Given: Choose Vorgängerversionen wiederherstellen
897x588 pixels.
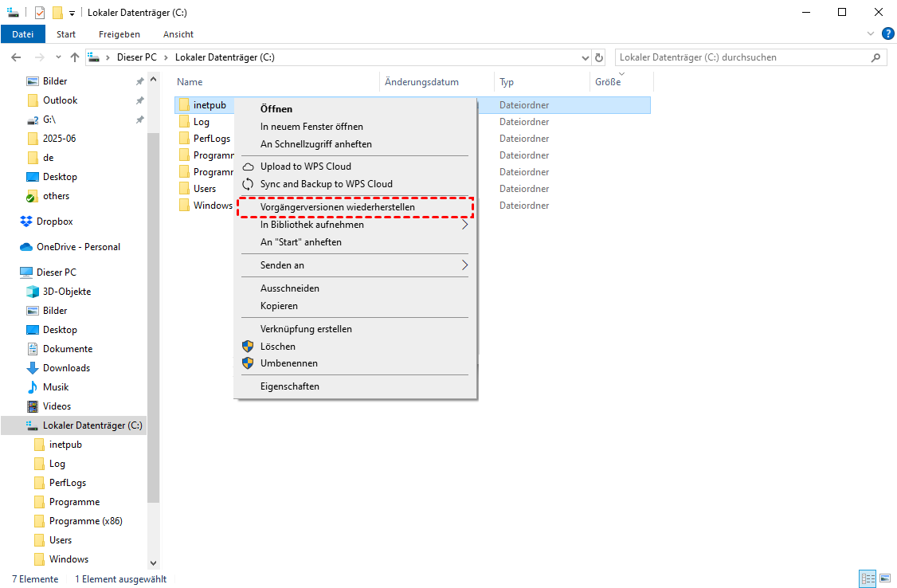Looking at the screenshot, I should (355, 207).
